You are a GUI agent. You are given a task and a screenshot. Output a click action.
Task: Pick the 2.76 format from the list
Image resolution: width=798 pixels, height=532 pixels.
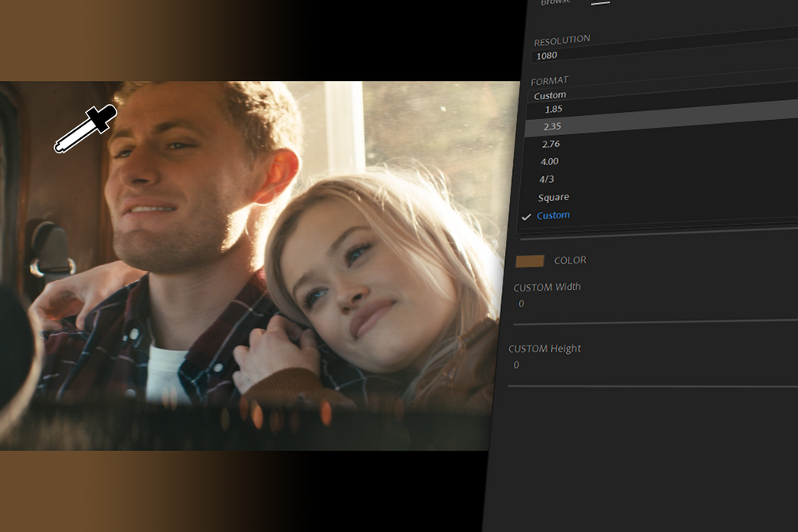point(551,144)
